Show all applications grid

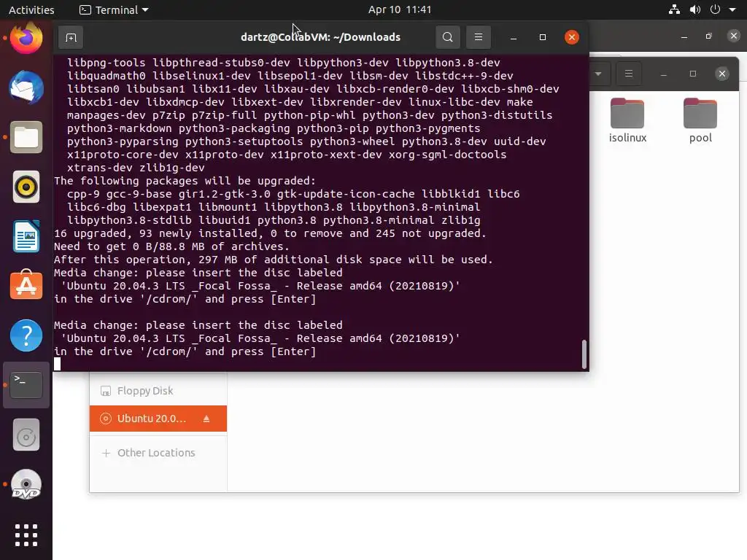coord(26,535)
